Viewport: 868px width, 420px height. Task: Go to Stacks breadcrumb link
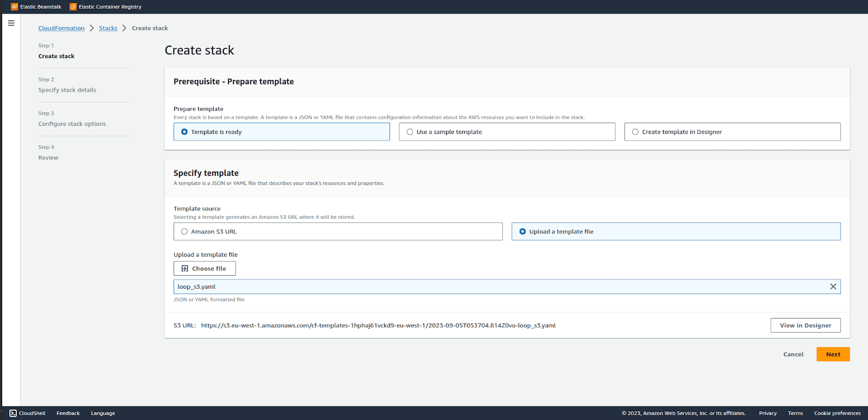click(x=108, y=28)
